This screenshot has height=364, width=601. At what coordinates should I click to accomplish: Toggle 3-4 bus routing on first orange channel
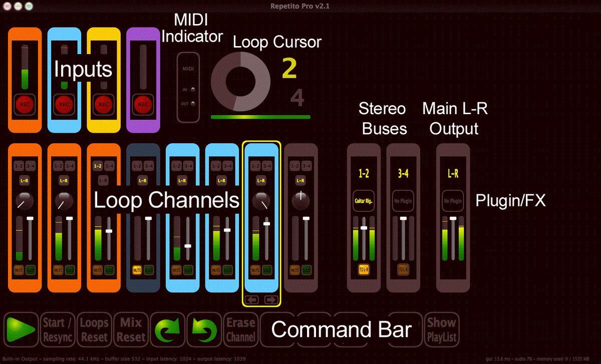pos(31,166)
